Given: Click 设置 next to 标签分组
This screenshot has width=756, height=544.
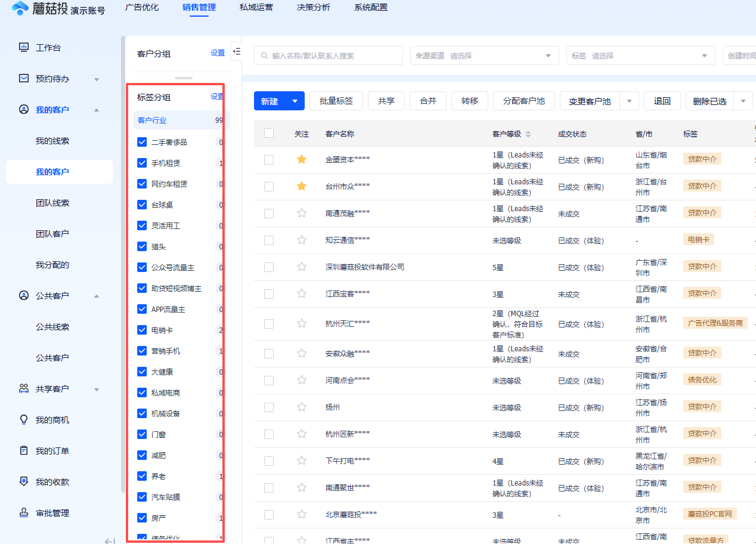Looking at the screenshot, I should [x=216, y=97].
